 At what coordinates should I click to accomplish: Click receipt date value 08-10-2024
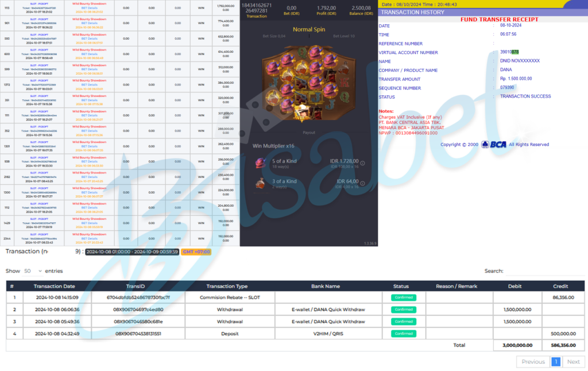[510, 25]
